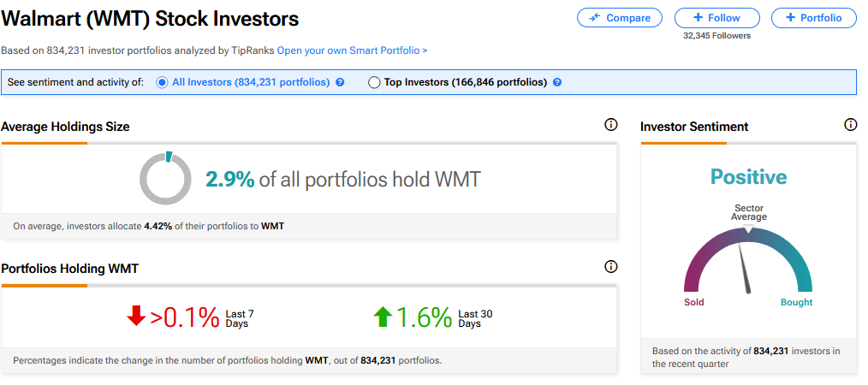Click the Sector Average marker on the gauge
The height and width of the screenshot is (385, 868).
coord(748,228)
